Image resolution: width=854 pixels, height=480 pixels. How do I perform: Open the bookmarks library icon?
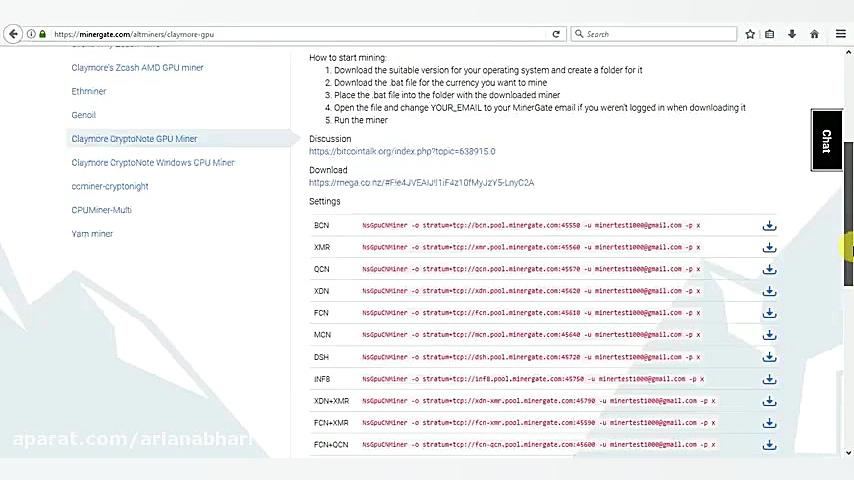pyautogui.click(x=770, y=34)
